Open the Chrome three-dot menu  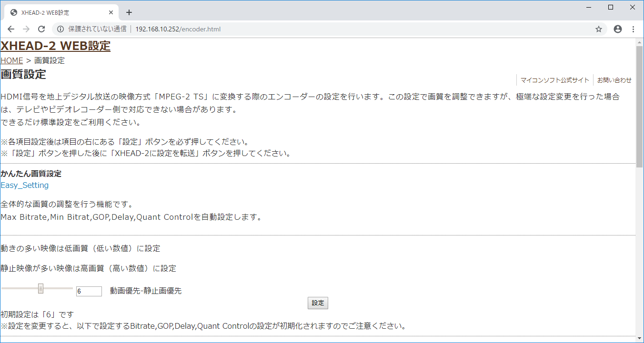click(634, 29)
